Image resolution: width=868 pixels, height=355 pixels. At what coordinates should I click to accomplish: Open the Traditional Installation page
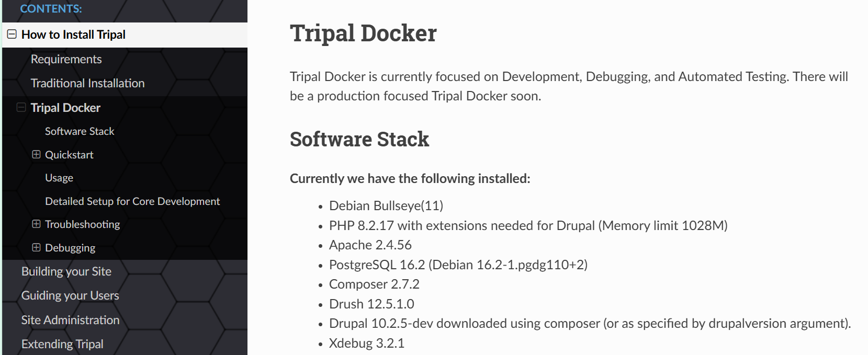tap(87, 83)
